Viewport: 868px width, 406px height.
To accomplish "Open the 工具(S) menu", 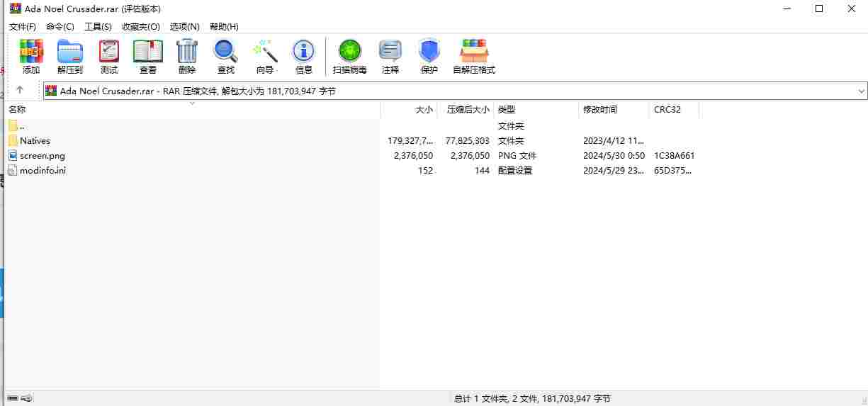I will pos(98,26).
